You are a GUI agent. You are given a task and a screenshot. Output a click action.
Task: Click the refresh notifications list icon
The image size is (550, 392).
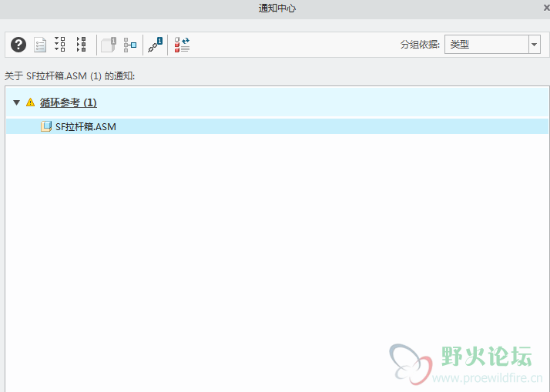(x=182, y=45)
